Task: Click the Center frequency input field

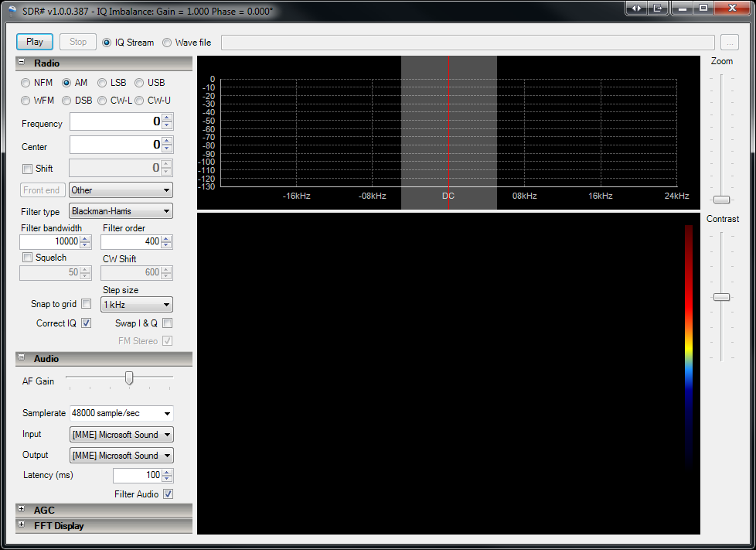Action: (x=116, y=145)
